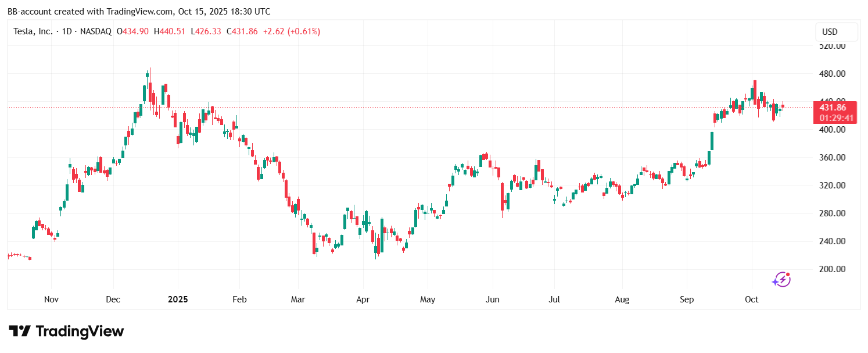
Task: Select the Apr marker on the time axis
Action: point(363,299)
